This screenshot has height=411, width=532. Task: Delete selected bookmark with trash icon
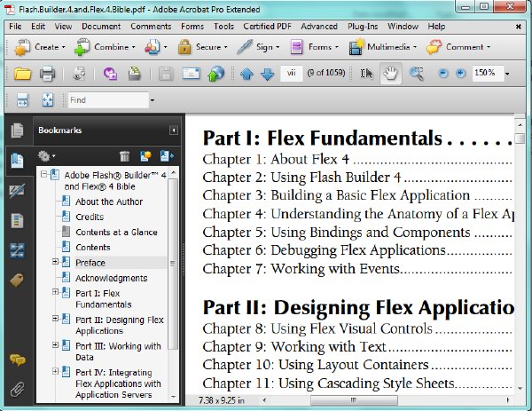coord(124,156)
